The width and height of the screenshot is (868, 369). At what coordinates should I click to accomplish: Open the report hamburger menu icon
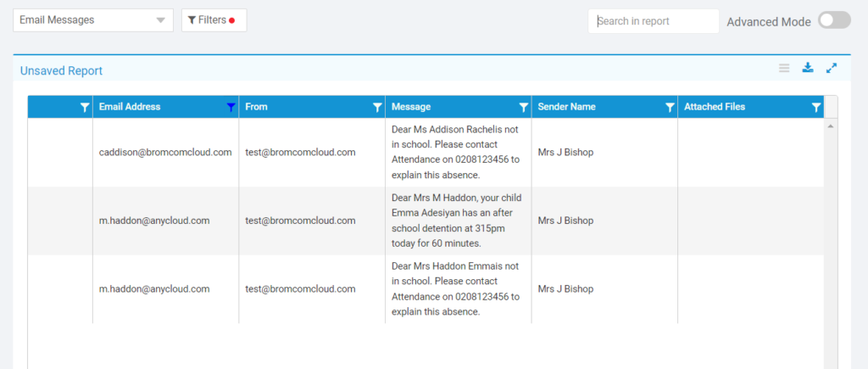pyautogui.click(x=784, y=68)
